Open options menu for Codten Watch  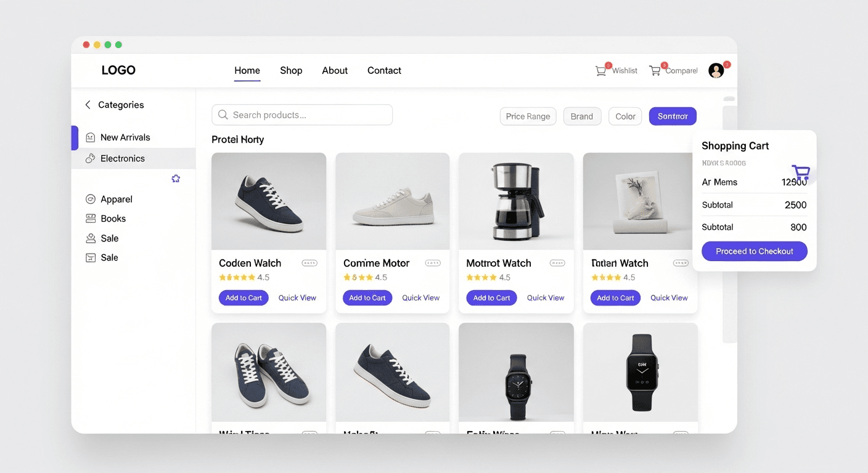point(309,263)
